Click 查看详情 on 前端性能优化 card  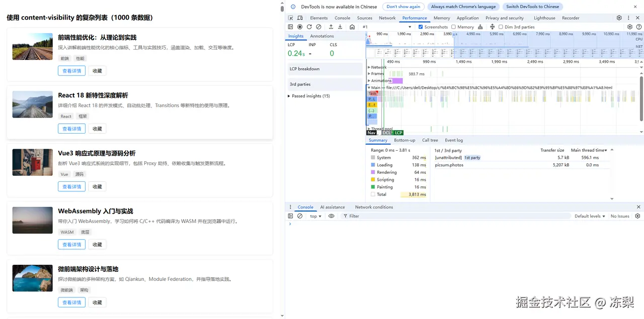tap(71, 71)
